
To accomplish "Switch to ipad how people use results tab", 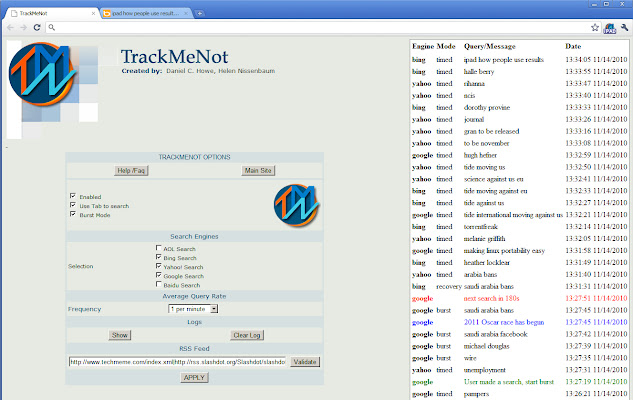I will (x=146, y=13).
